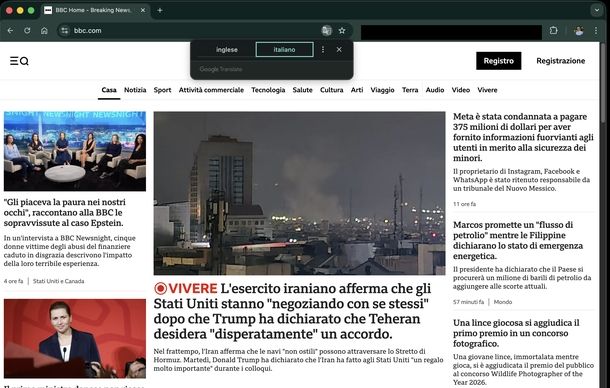Go to the Sport section
610x388 pixels.
[162, 90]
